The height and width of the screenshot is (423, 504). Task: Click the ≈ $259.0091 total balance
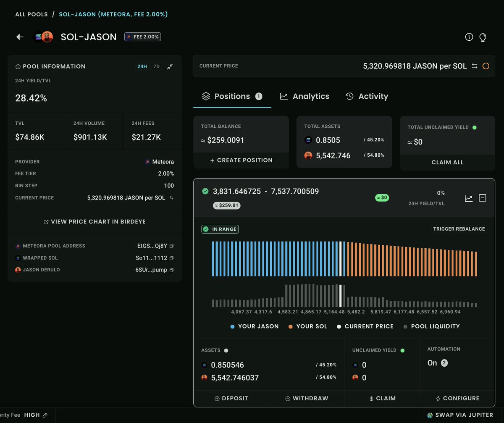(x=223, y=140)
